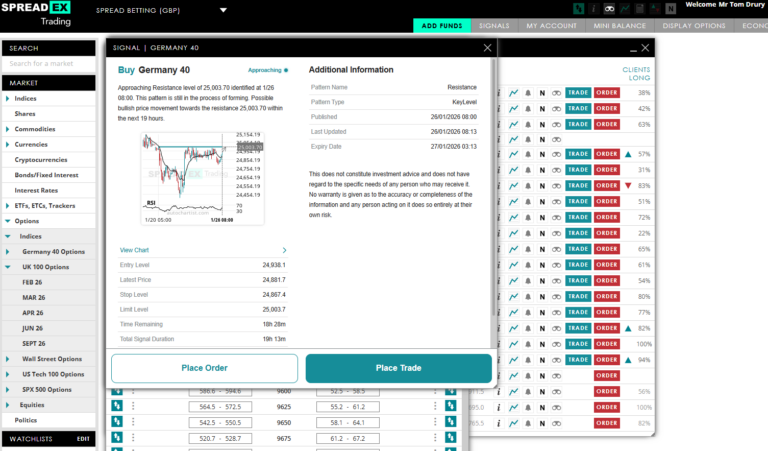Click the N news icon on 63% row
The image size is (768, 451).
point(542,125)
